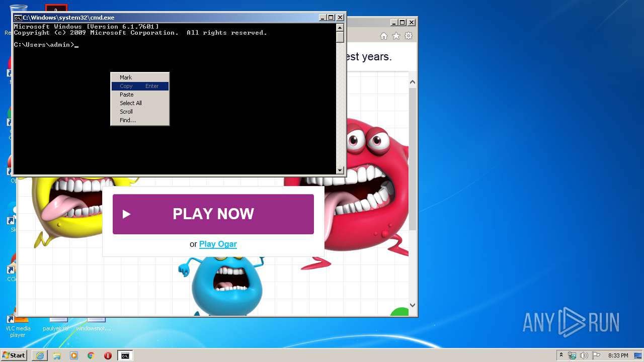Open the Opera icon on the taskbar
Image resolution: width=644 pixels, height=362 pixels.
108,355
